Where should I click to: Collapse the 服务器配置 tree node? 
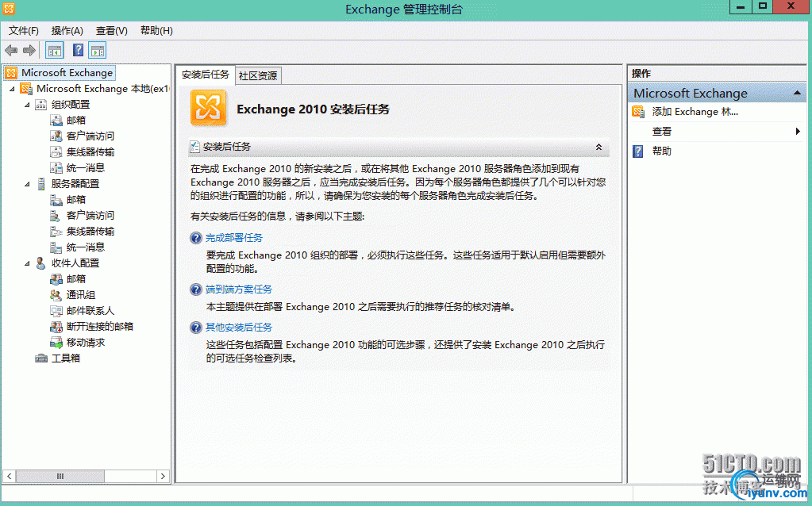point(27,184)
